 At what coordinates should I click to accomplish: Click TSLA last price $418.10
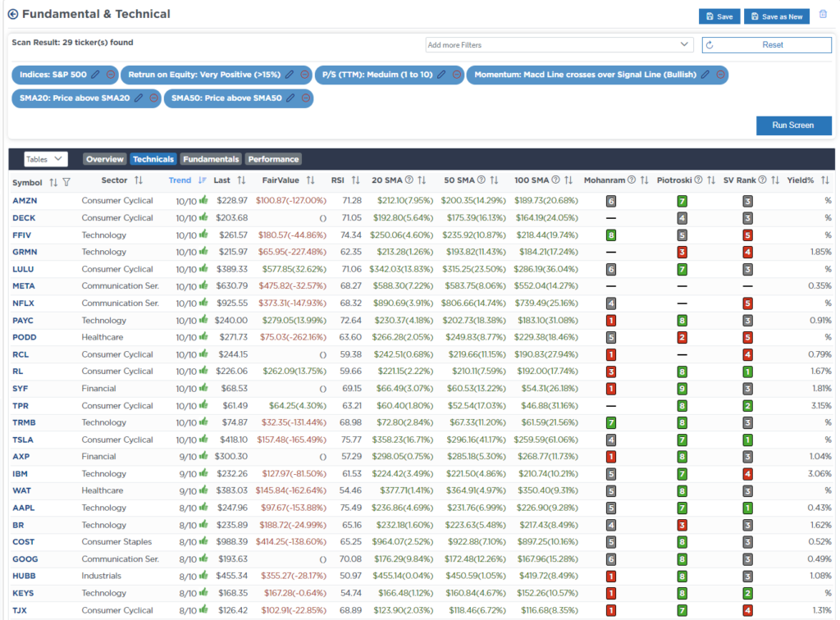click(234, 440)
